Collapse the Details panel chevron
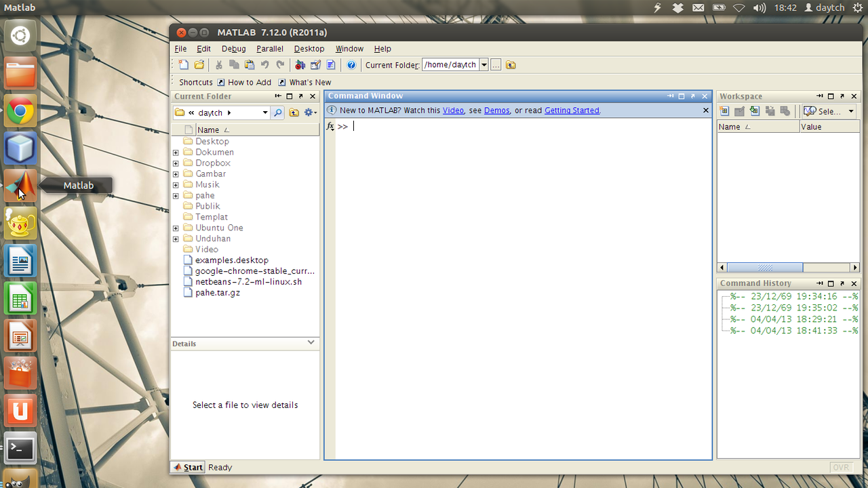The image size is (868, 488). [x=311, y=343]
